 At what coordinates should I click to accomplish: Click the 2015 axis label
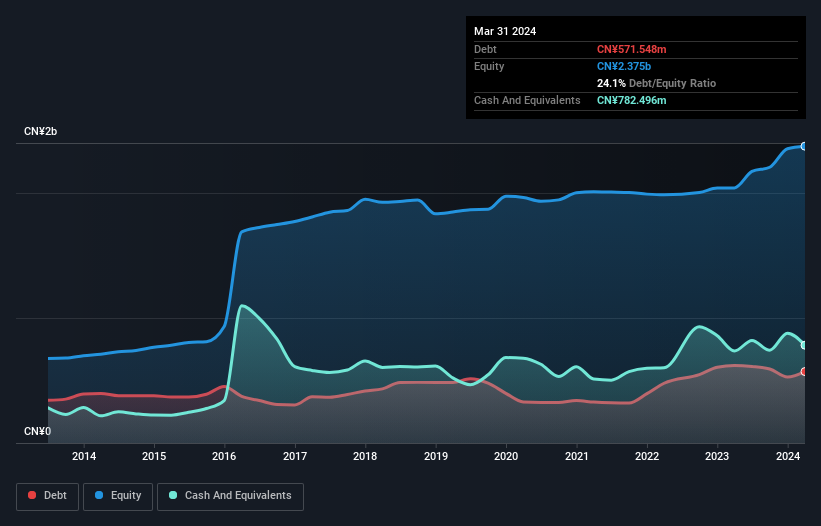(x=154, y=456)
